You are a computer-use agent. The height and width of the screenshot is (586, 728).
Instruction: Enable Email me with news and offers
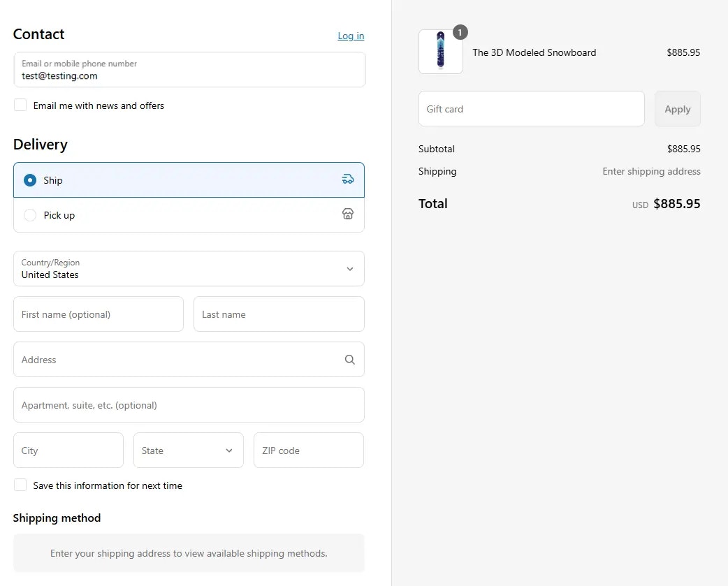coord(20,105)
